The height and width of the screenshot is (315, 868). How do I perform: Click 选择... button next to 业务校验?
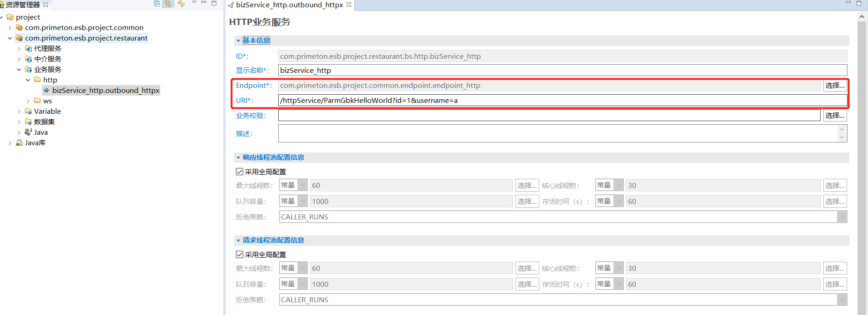point(835,116)
